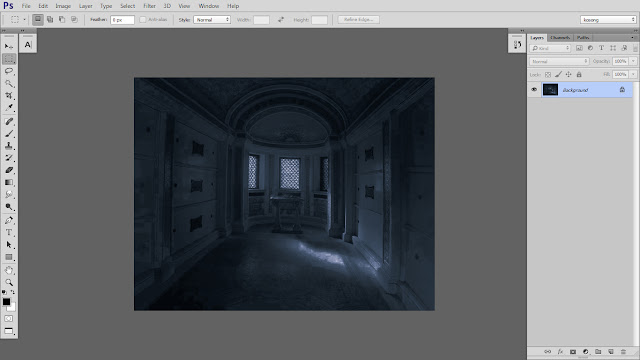640x360 pixels.
Task: Open the Style dropdown set to Normal
Action: coord(212,20)
